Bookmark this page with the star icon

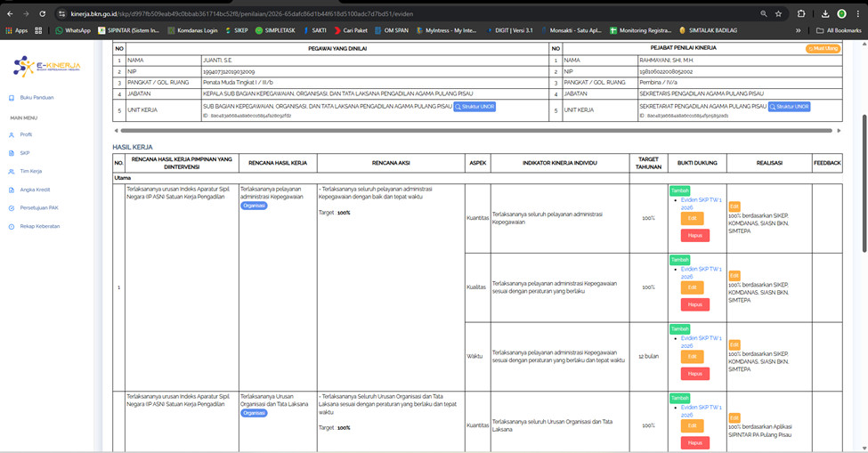click(779, 14)
